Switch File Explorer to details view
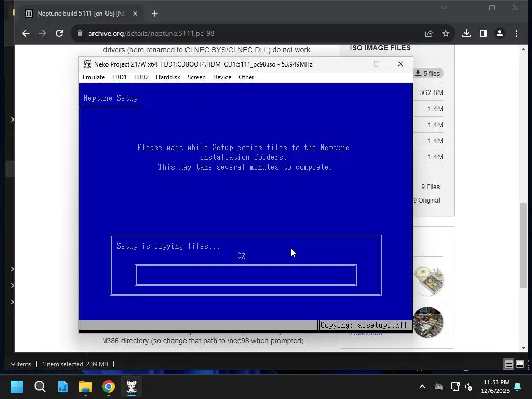 pyautogui.click(x=509, y=364)
